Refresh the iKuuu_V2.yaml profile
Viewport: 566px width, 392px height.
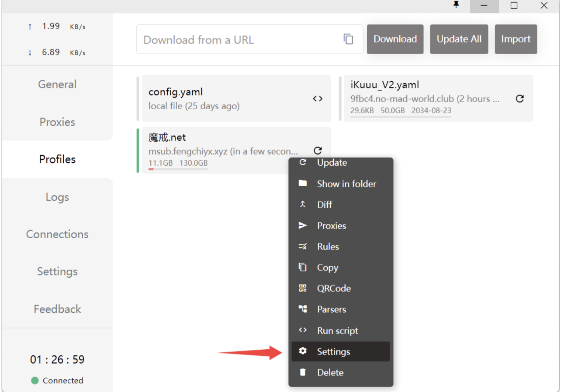click(520, 98)
